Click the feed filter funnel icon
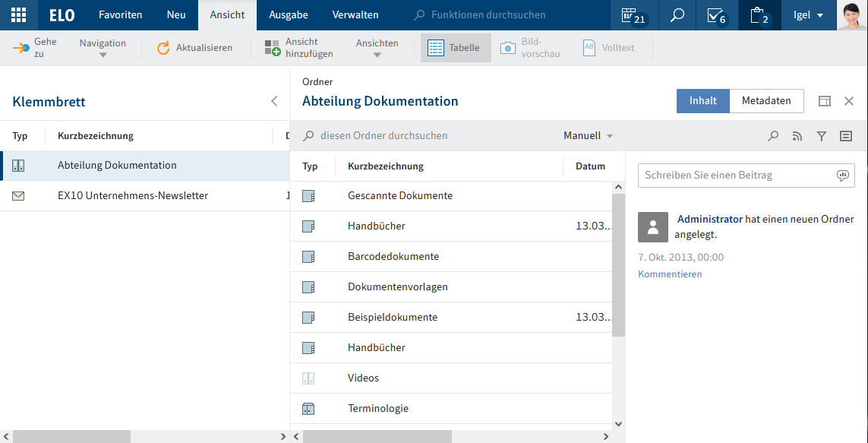Screen dimensions: 868x443 [821, 136]
